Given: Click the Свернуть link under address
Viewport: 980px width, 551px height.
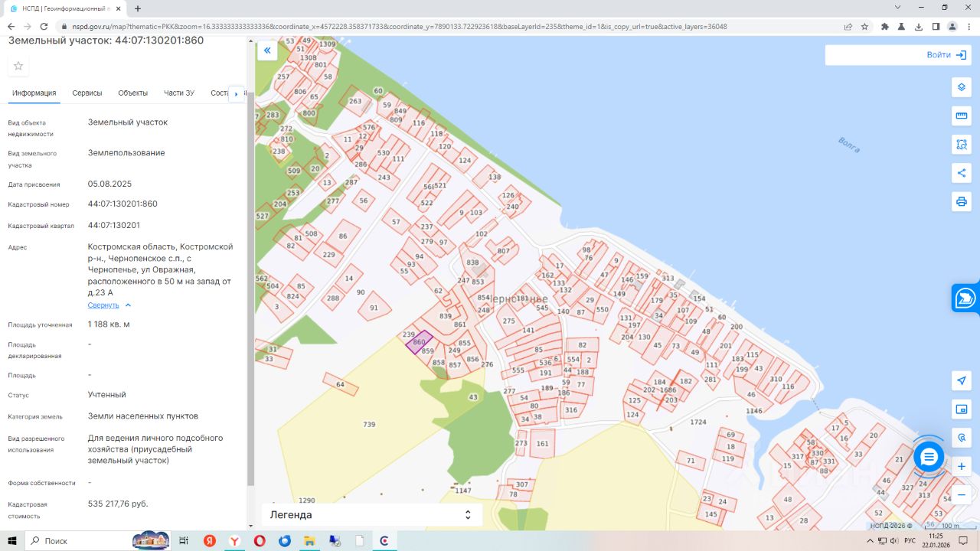Looking at the screenshot, I should (x=103, y=305).
